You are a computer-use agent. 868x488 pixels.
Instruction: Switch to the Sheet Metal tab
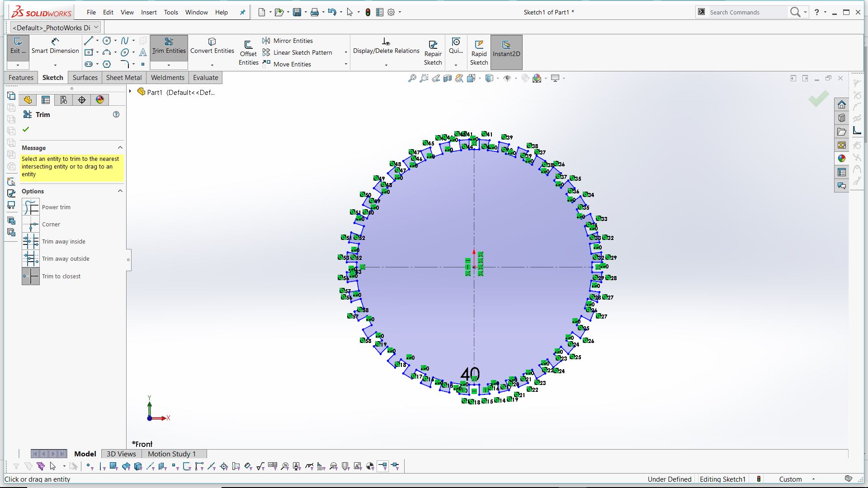pos(123,78)
